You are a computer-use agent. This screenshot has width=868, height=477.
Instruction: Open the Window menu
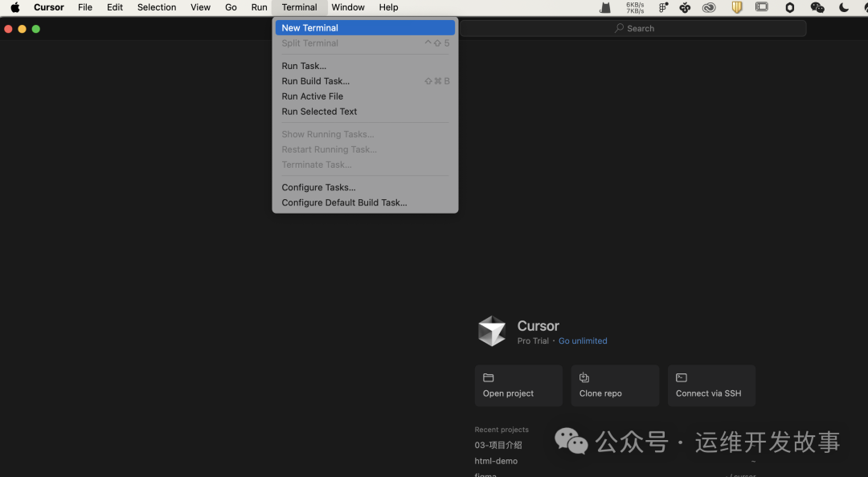pyautogui.click(x=348, y=7)
